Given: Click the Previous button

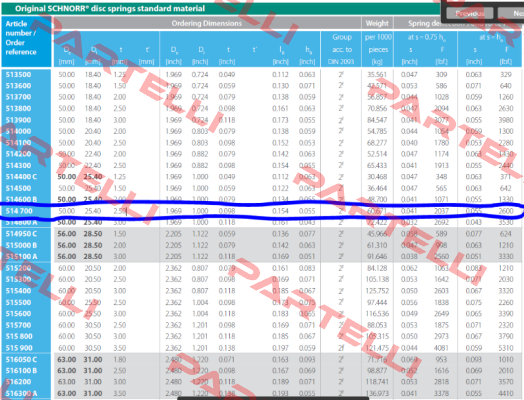Looking at the screenshot, I should [470, 13].
